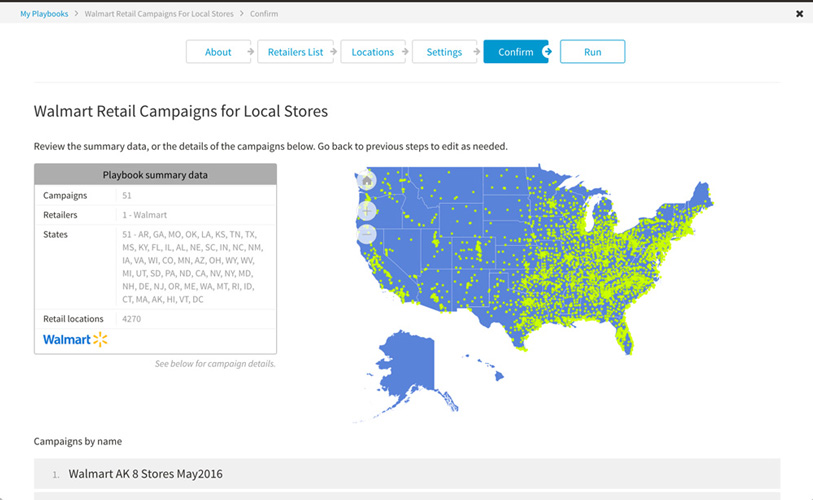The image size is (813, 500).
Task: Click the Campaigns value 51
Action: point(127,196)
